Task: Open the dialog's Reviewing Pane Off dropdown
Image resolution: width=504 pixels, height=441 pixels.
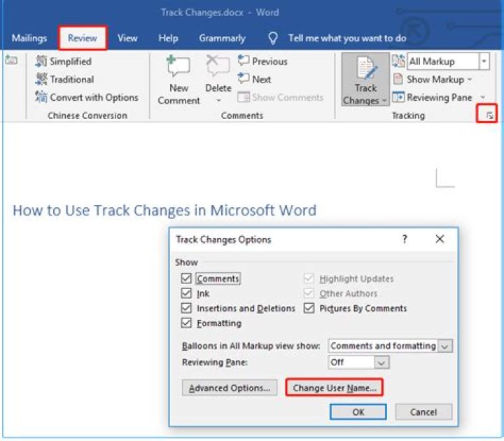Action: (381, 363)
